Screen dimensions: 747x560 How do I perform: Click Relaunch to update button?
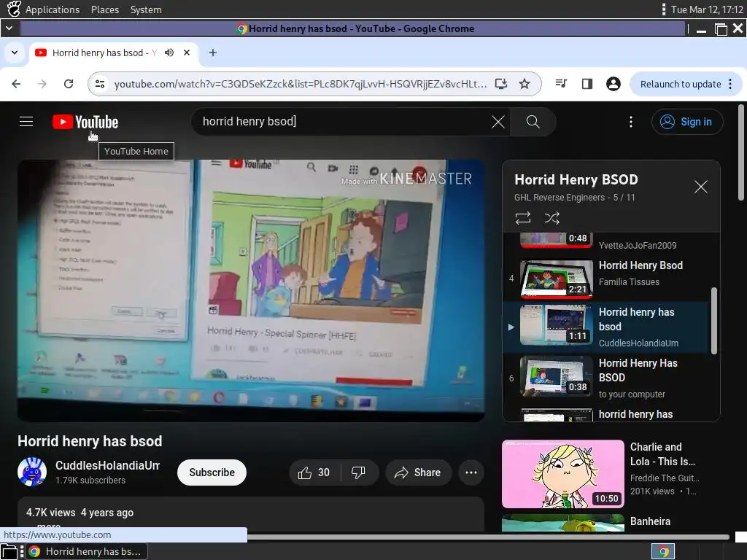coord(681,84)
